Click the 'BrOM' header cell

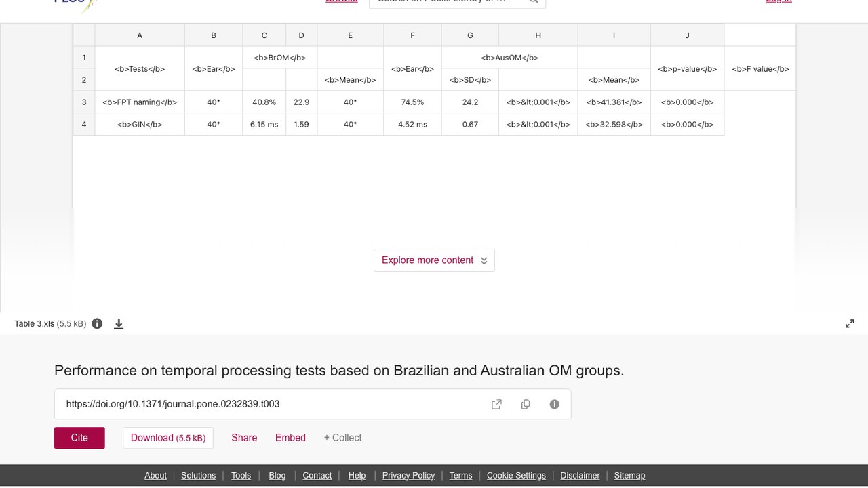click(x=280, y=58)
